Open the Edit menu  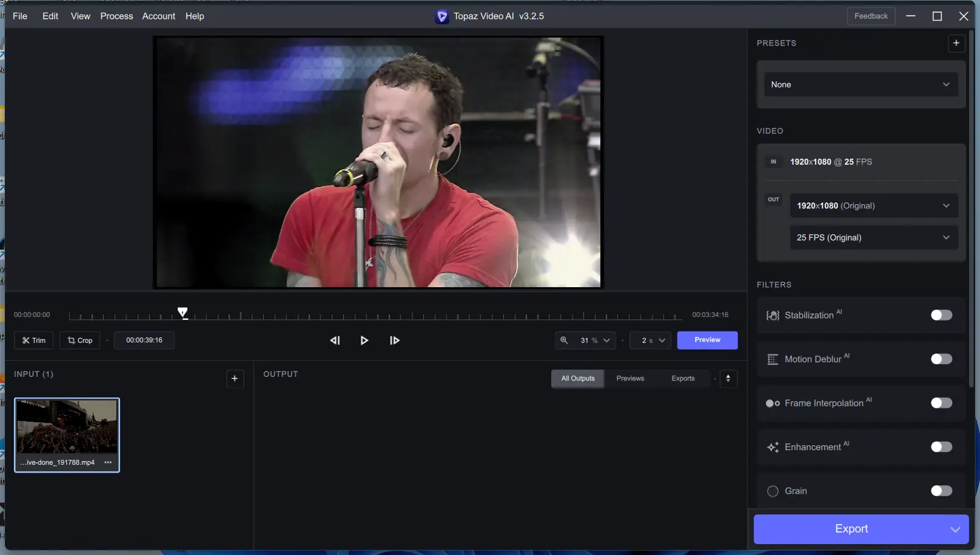point(50,16)
